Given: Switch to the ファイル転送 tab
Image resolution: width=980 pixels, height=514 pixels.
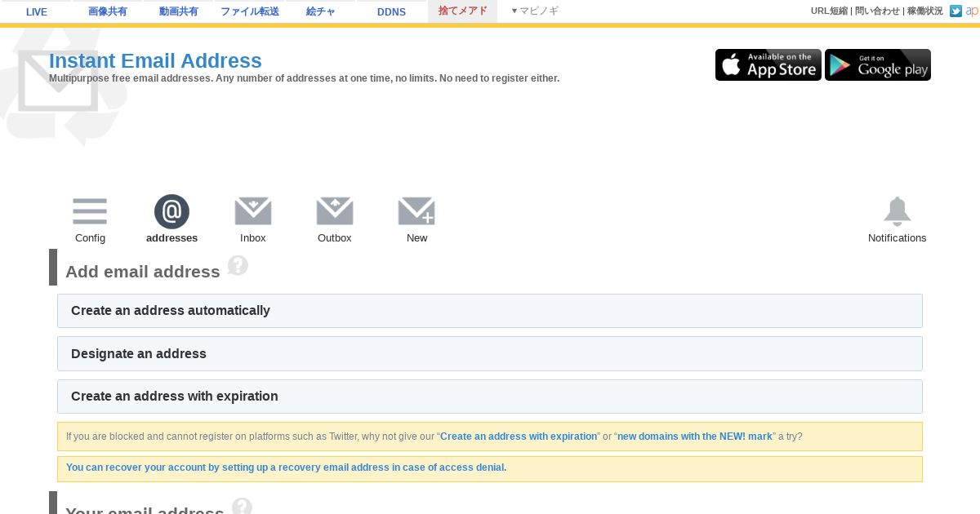Looking at the screenshot, I should (x=250, y=11).
